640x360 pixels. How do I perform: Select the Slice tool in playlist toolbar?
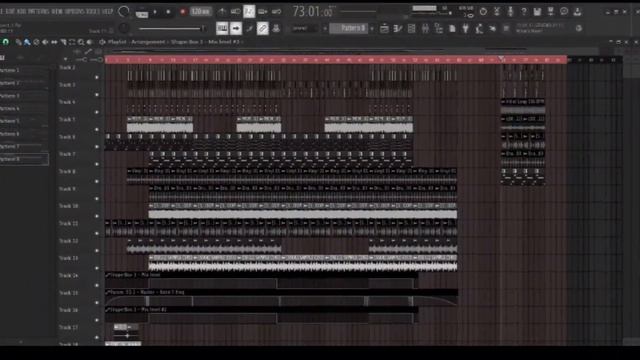point(63,42)
